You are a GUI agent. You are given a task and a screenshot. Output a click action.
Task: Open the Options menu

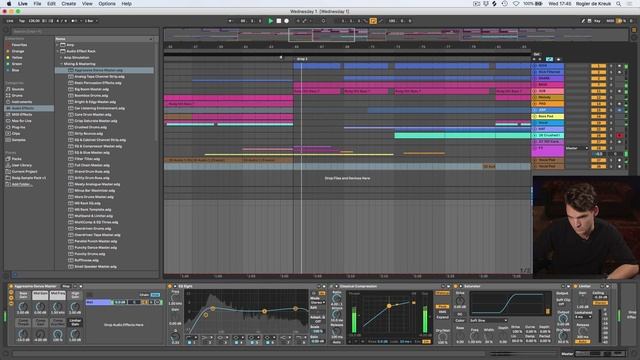click(x=107, y=4)
